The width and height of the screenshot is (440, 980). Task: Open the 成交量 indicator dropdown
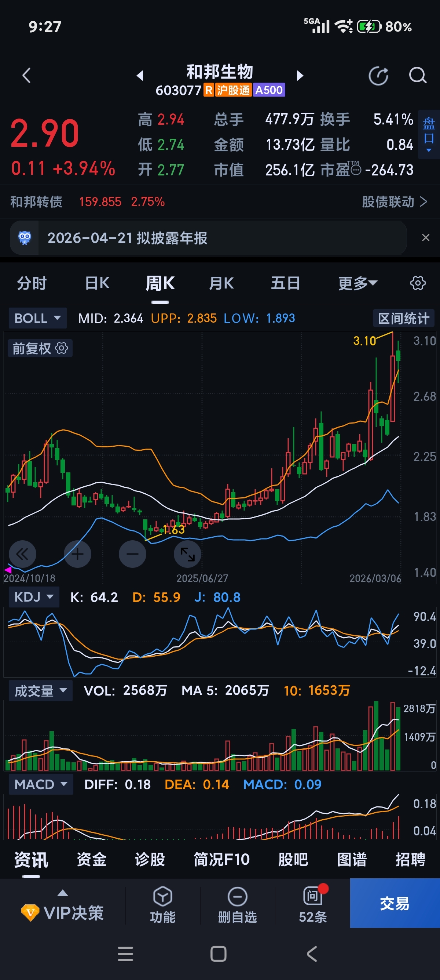41,690
